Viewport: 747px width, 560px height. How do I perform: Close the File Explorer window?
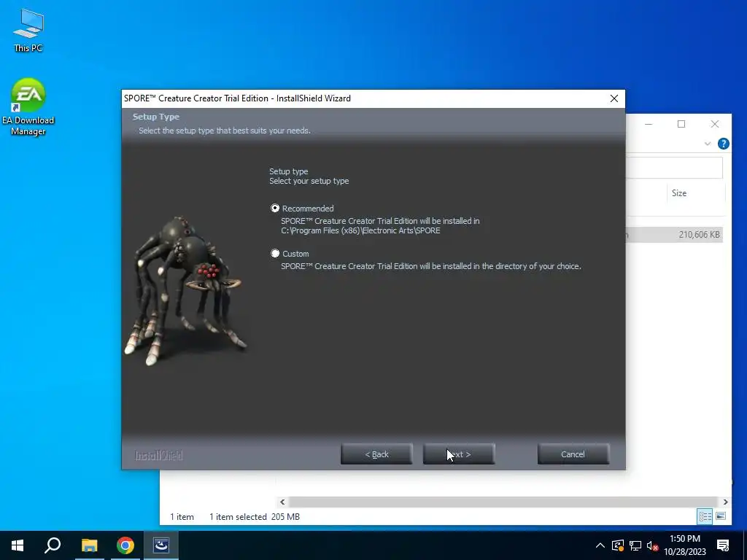coord(715,124)
